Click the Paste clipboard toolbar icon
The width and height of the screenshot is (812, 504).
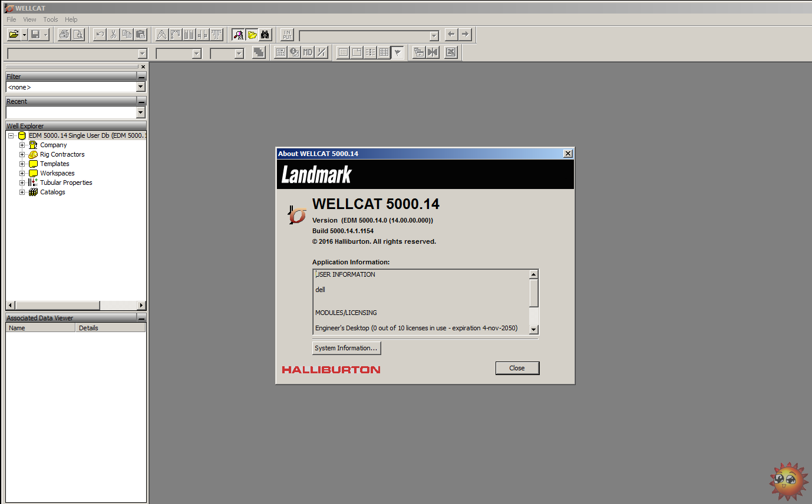point(140,35)
